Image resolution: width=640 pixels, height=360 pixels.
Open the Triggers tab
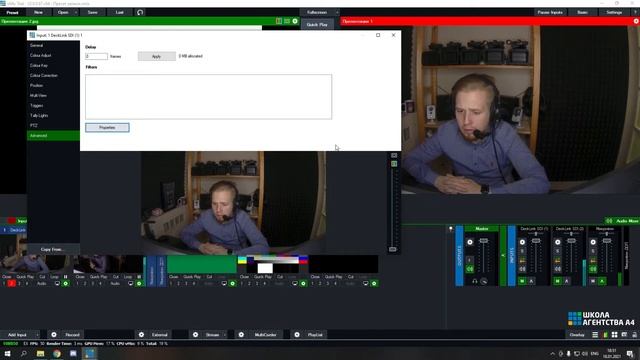(53, 105)
